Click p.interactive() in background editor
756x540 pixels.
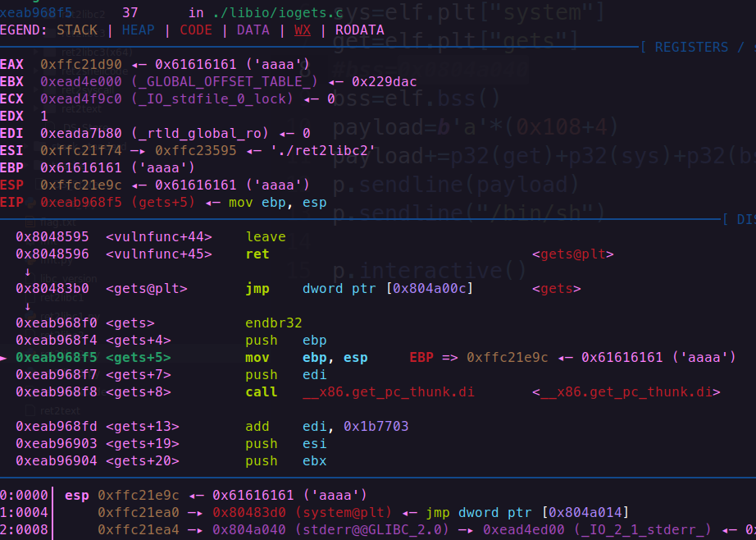pos(429,270)
